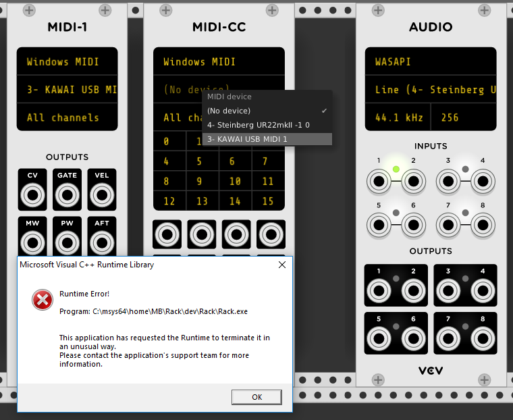Click AUDIO input jack 7
The width and height of the screenshot is (513, 420).
pyautogui.click(x=448, y=225)
